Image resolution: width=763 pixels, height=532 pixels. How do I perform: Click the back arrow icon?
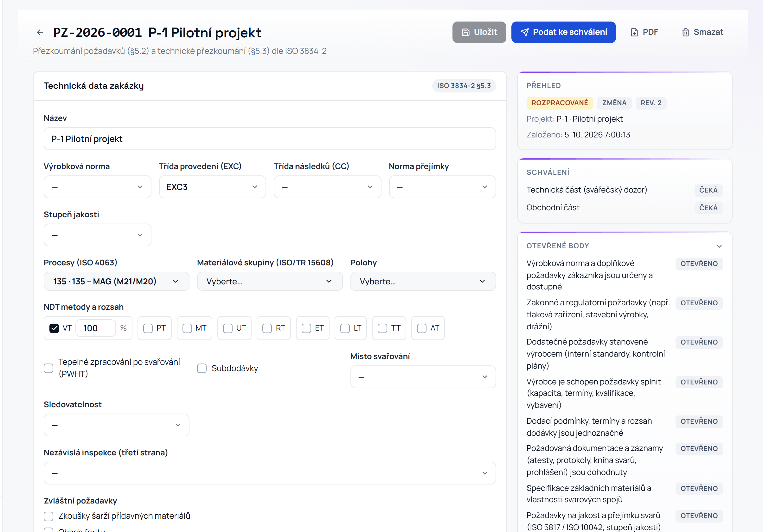40,32
